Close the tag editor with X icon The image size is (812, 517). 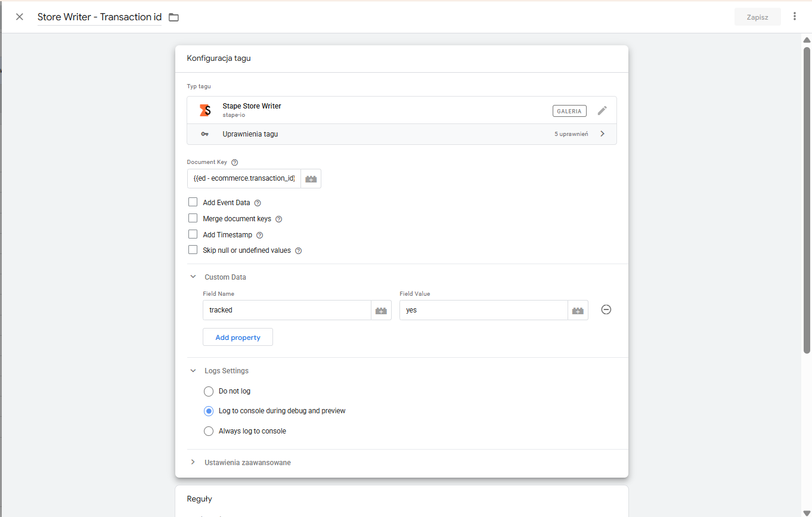click(x=20, y=17)
